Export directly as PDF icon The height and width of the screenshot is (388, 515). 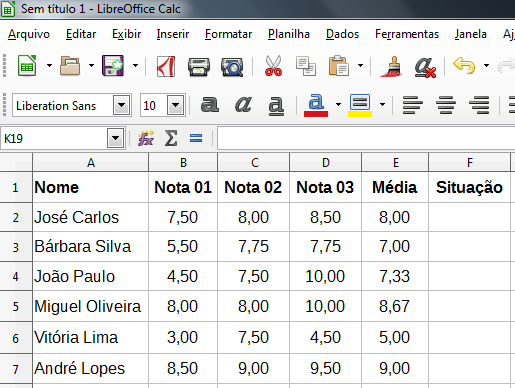coord(166,66)
